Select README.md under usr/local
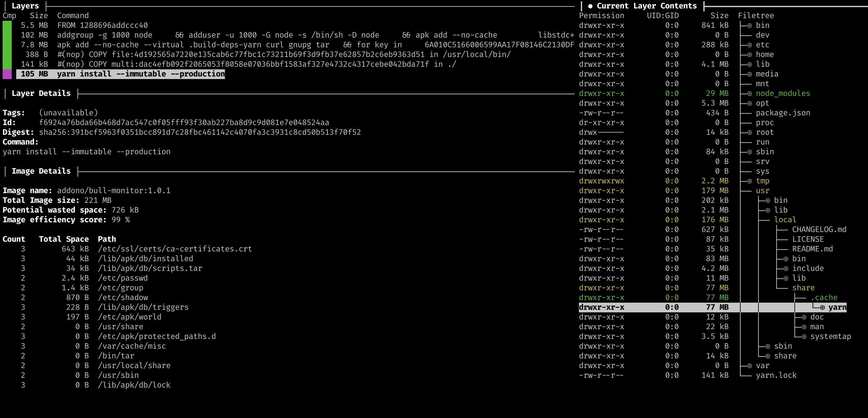Viewport: 868px width, 418px height. point(812,249)
